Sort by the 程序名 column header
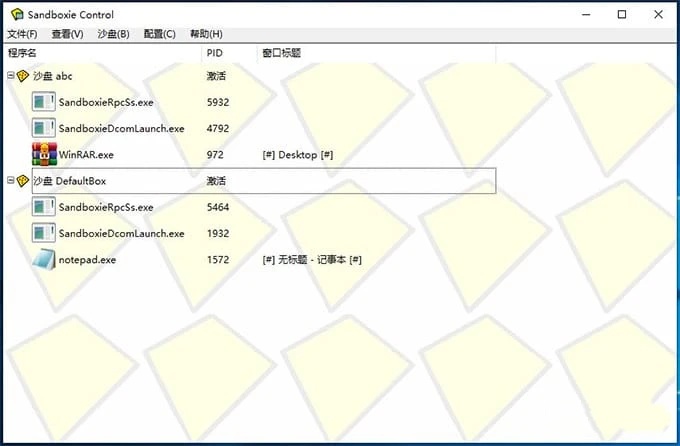Screen dimensions: 680x446 pos(103,53)
